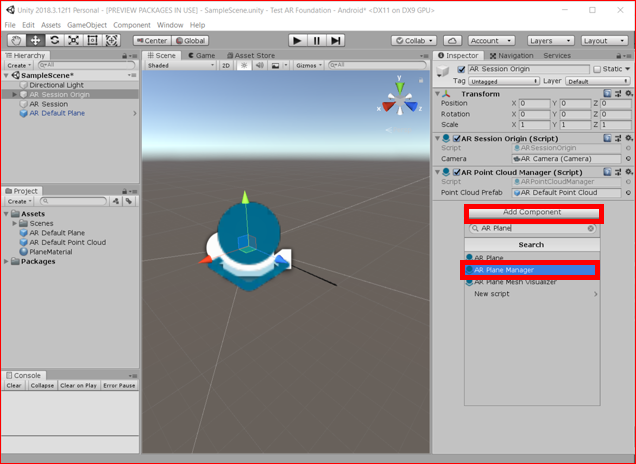Click the Step frame button
The height and width of the screenshot is (464, 636).
[335, 41]
